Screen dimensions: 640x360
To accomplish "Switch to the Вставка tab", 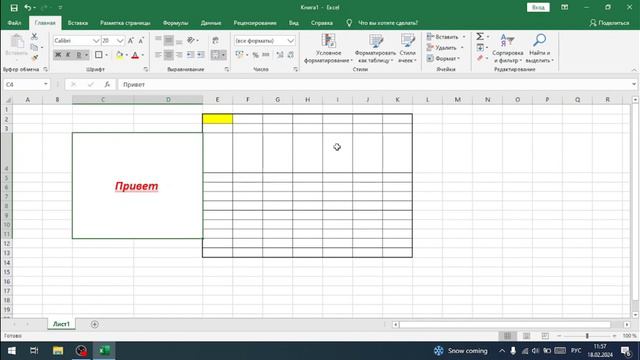I will click(x=78, y=23).
